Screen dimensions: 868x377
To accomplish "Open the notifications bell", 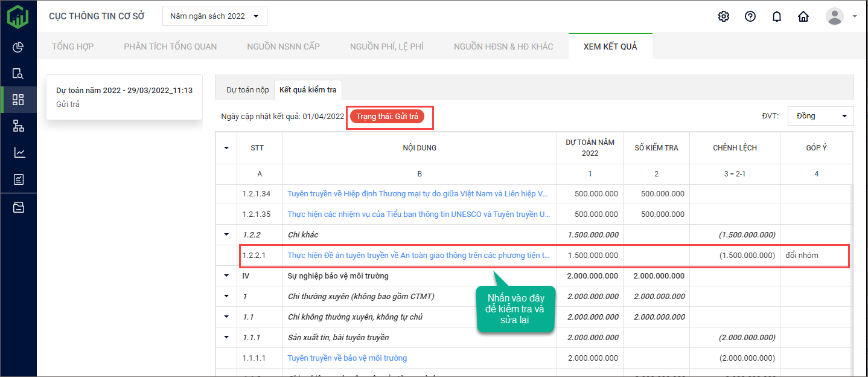I will (x=777, y=16).
